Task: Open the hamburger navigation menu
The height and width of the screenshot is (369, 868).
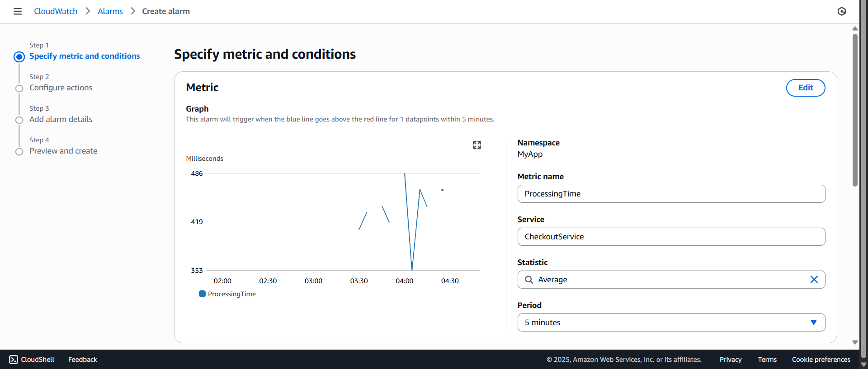Action: coord(18,11)
